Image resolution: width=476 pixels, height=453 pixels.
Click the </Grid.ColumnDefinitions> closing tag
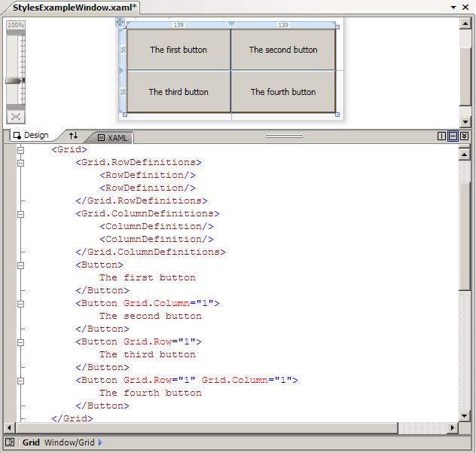[151, 253]
